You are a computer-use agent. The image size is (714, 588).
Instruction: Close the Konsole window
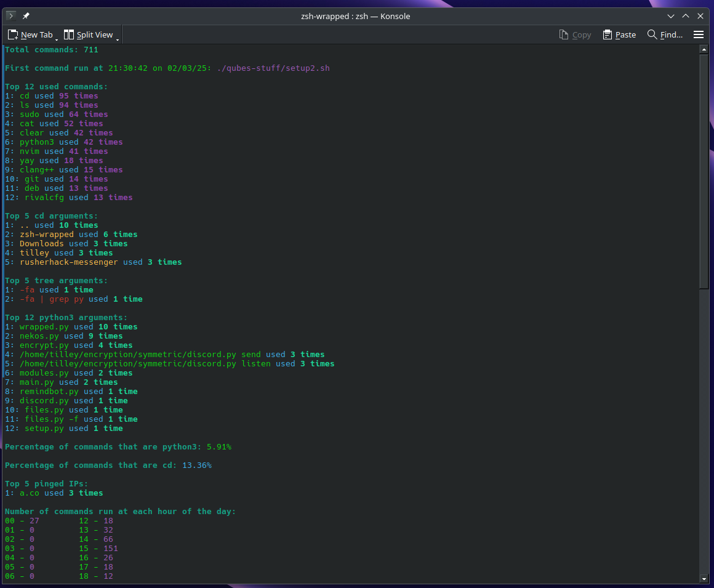(x=700, y=16)
